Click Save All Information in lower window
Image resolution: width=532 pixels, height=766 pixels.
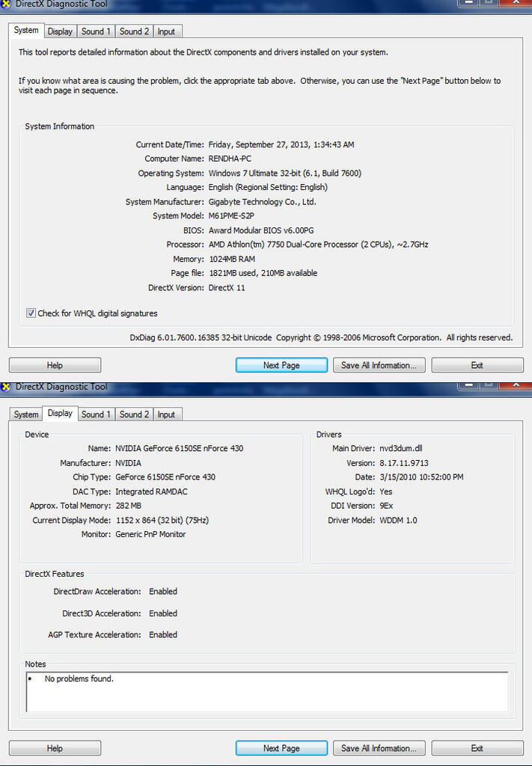pyautogui.click(x=379, y=748)
